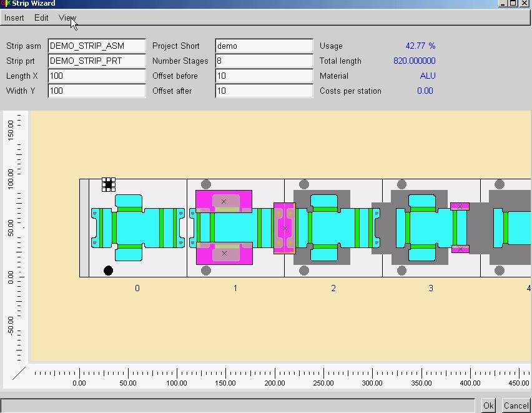Click station number label 1

click(235, 289)
